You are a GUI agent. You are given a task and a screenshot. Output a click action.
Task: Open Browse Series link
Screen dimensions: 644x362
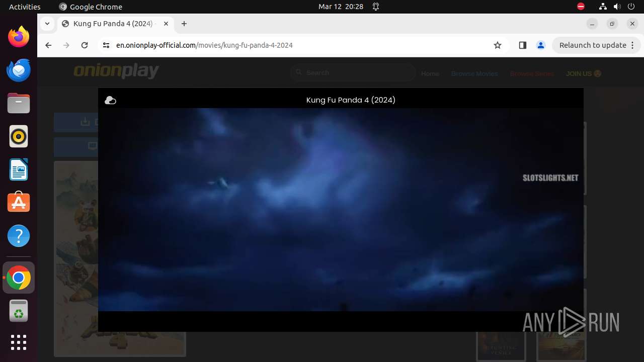pos(532,73)
